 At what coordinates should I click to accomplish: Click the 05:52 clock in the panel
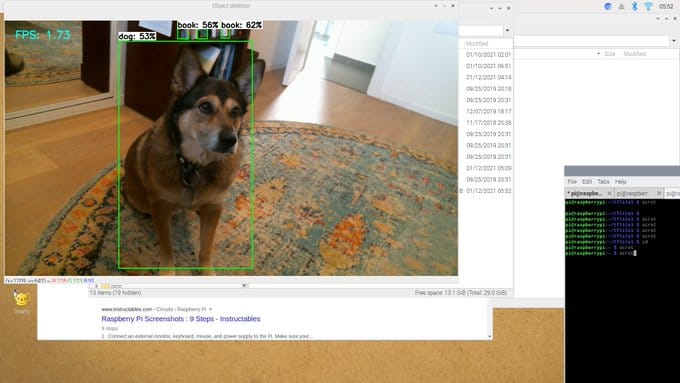point(666,6)
